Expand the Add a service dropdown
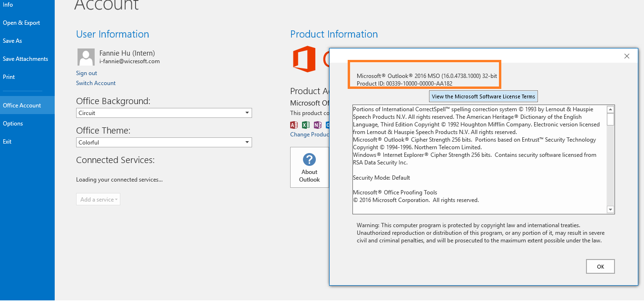Image resolution: width=644 pixels, height=308 pixels. [x=98, y=200]
